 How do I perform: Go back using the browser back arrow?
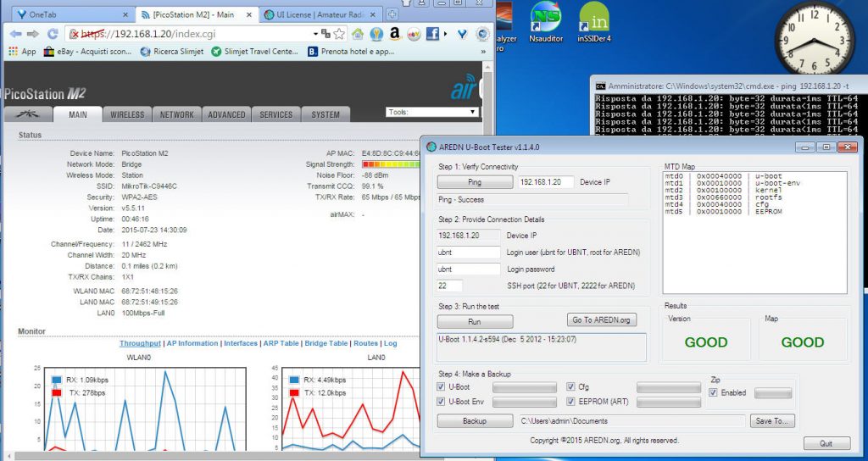(15, 34)
